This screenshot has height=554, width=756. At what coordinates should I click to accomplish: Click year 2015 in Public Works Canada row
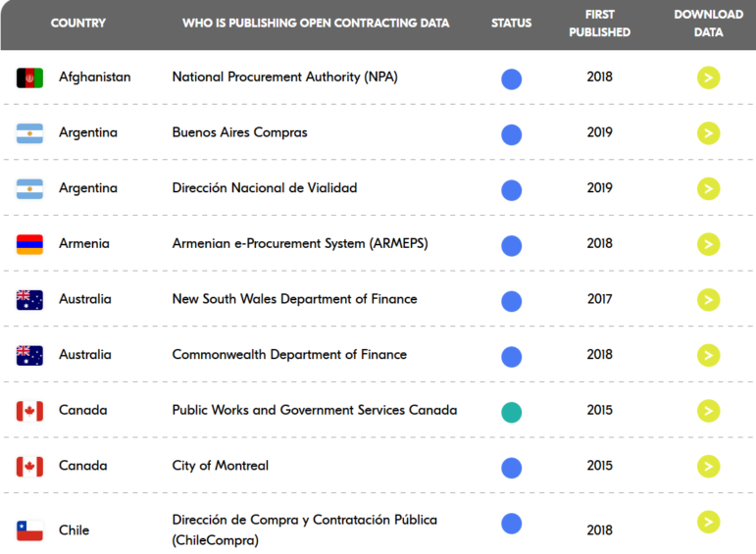tap(599, 410)
